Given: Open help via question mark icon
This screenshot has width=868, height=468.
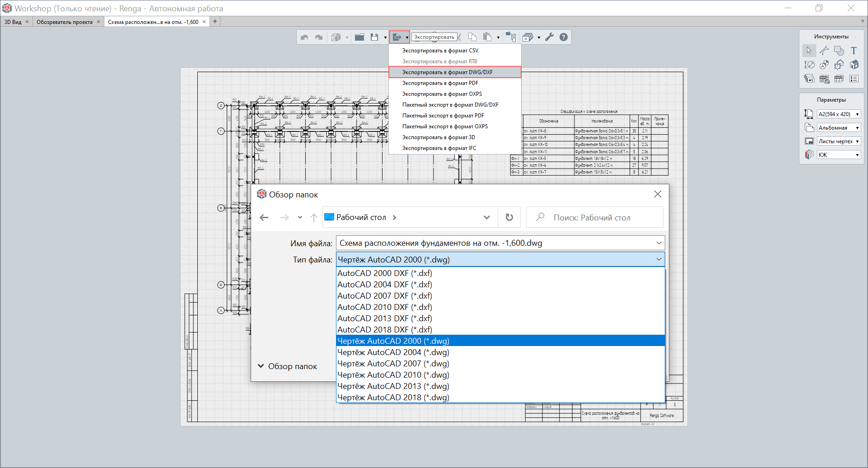Looking at the screenshot, I should point(564,37).
